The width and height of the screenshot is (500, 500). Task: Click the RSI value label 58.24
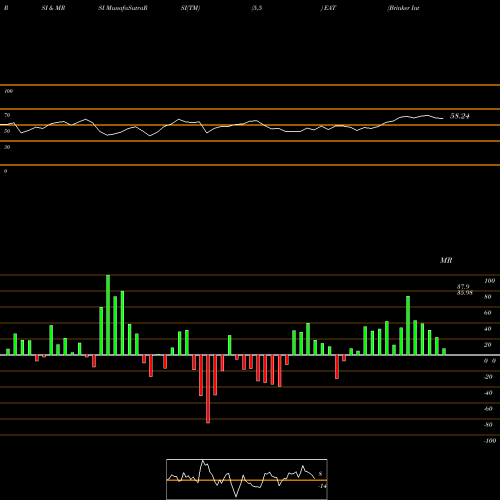point(460,116)
